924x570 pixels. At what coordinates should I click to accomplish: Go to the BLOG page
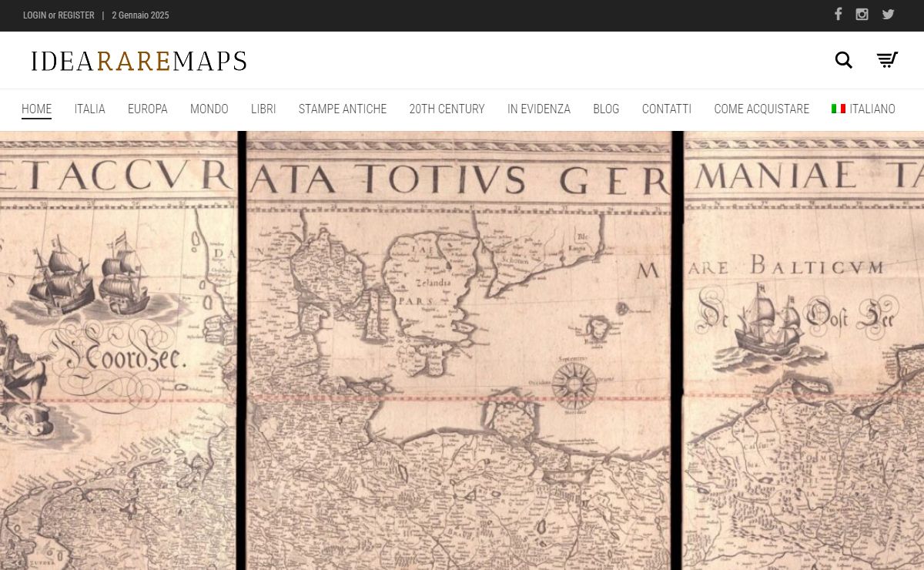point(606,109)
